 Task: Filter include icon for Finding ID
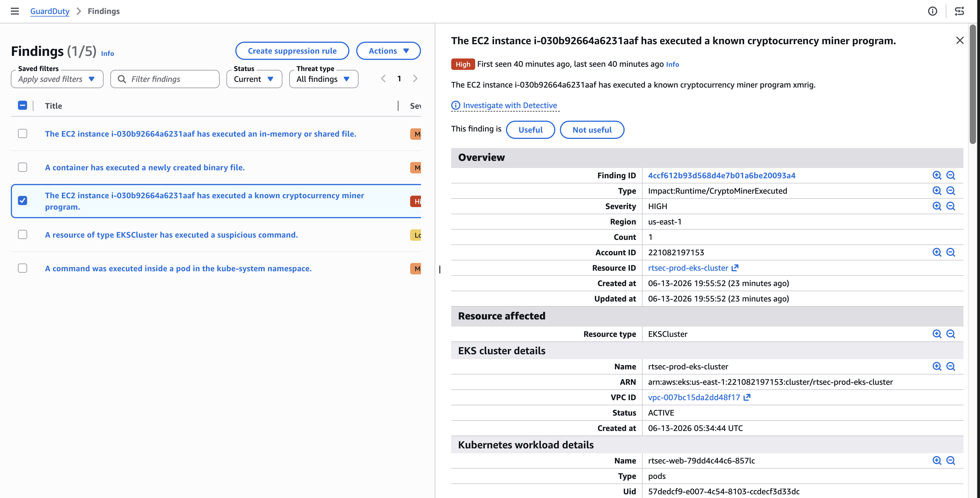(x=937, y=175)
